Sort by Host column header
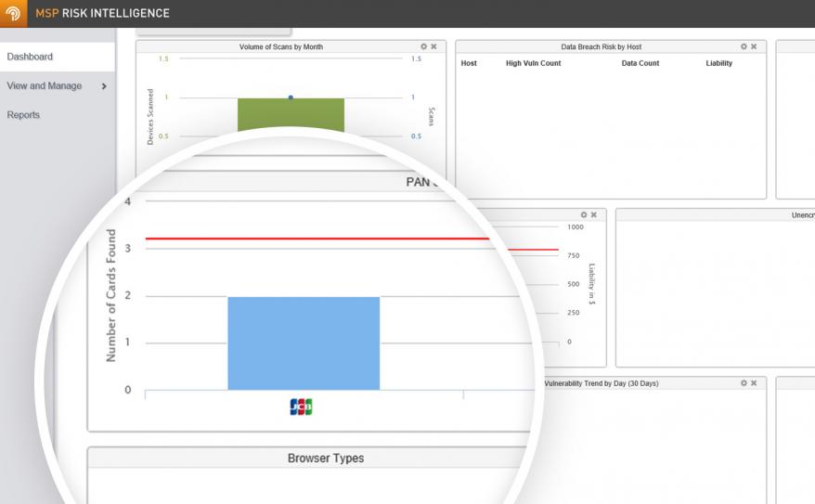This screenshot has height=504, width=815. 469,63
